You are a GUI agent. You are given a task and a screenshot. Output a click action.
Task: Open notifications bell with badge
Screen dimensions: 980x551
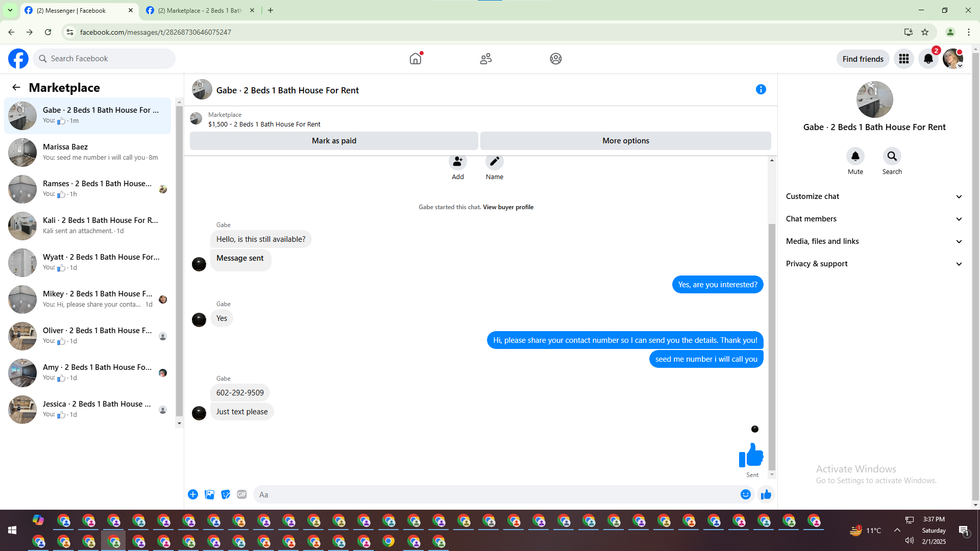point(928,59)
